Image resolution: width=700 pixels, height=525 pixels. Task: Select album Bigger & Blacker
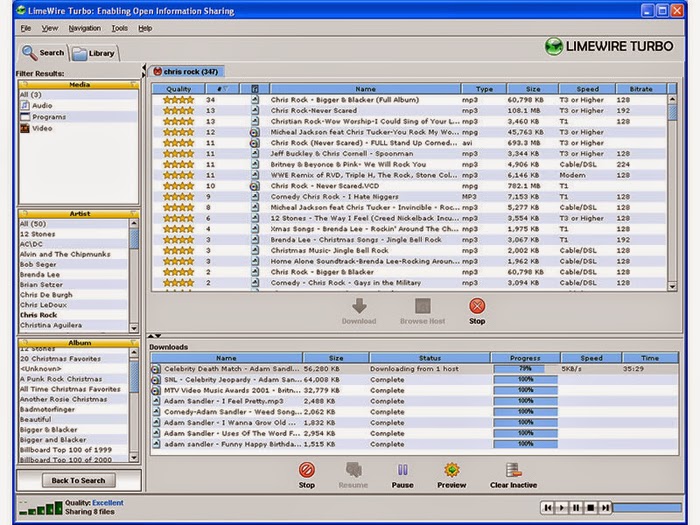point(74,429)
